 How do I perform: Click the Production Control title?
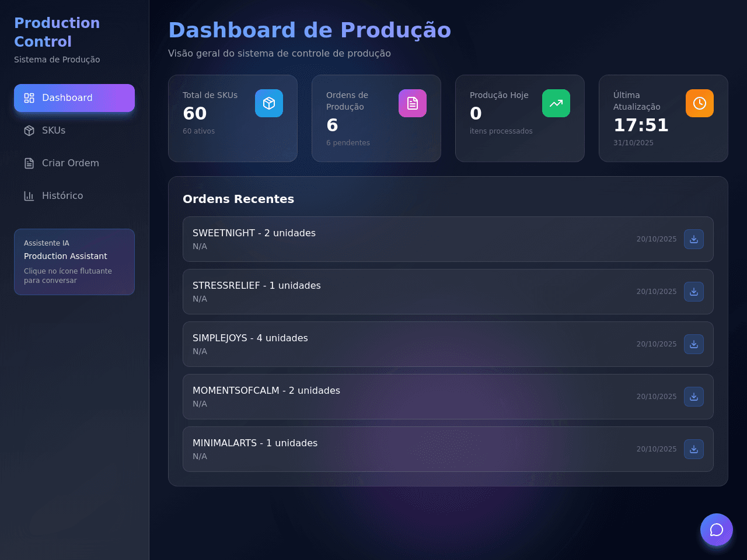click(57, 32)
